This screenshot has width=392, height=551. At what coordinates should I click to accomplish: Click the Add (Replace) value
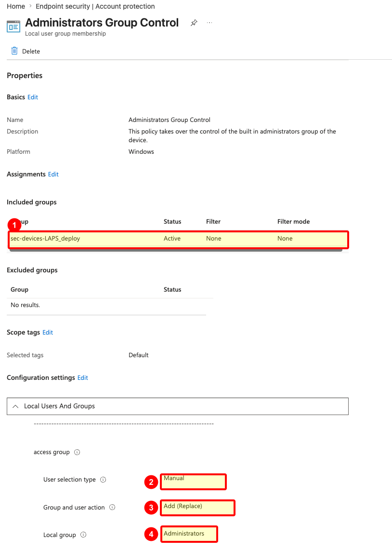point(183,506)
